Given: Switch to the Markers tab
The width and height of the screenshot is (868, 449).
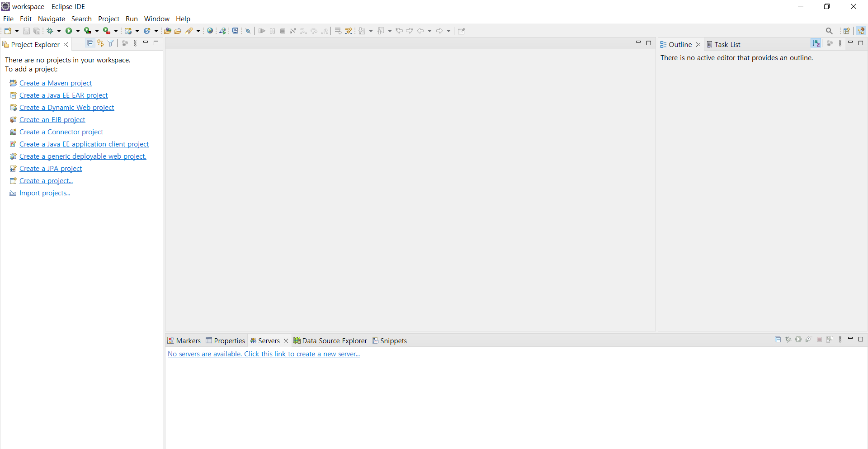Looking at the screenshot, I should 184,340.
